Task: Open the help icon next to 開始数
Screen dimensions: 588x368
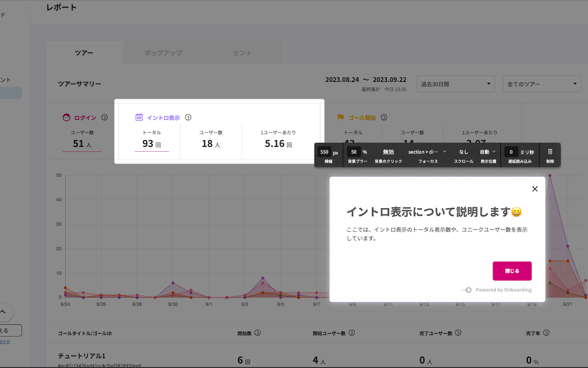Action: point(258,333)
